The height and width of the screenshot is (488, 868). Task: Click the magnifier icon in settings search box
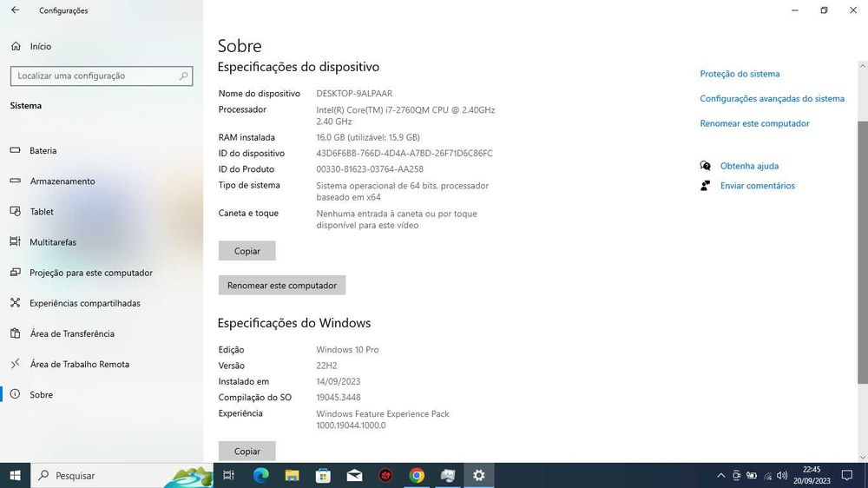tap(183, 76)
